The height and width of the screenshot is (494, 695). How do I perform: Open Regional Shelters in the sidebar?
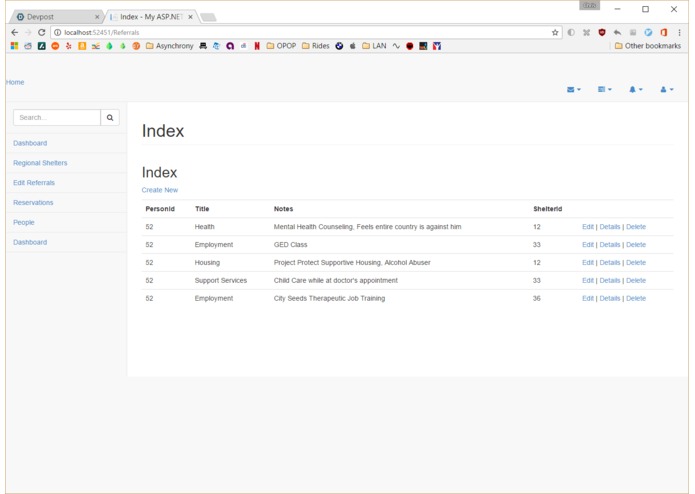coord(40,163)
